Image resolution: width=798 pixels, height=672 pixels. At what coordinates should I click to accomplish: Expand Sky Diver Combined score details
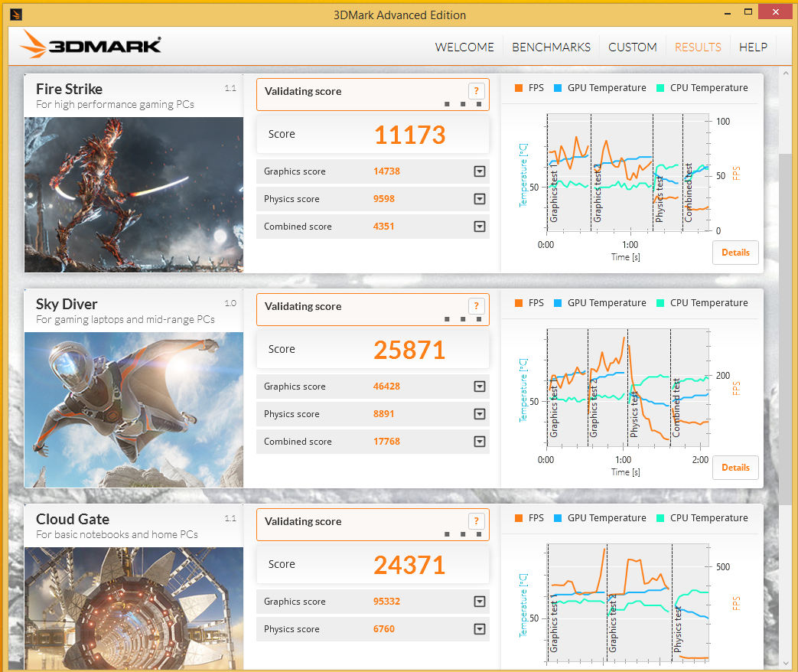480,442
